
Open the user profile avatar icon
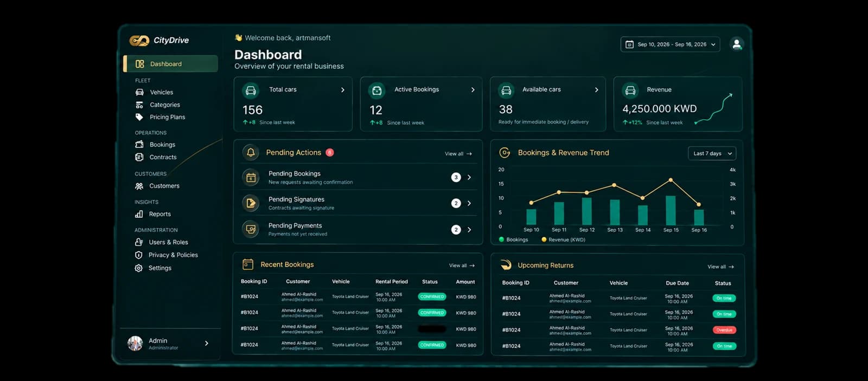tap(736, 44)
